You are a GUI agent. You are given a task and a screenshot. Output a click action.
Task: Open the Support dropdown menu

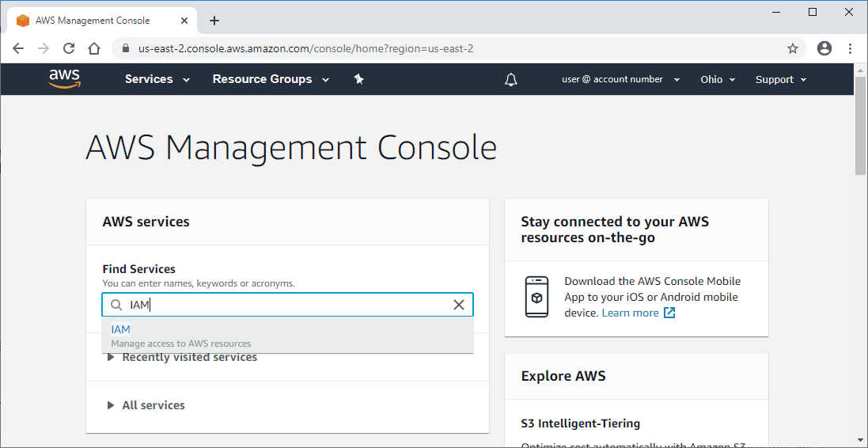781,79
